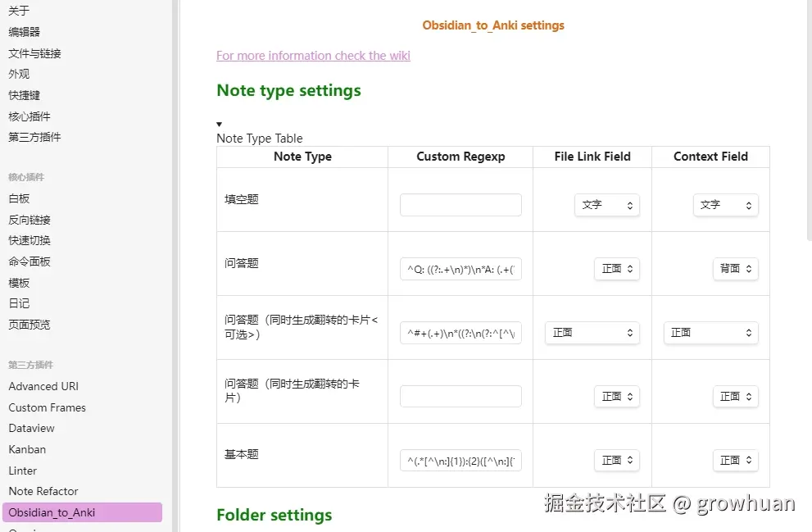The height and width of the screenshot is (532, 812).
Task: Select 日记 plugin settings
Action: click(x=19, y=303)
